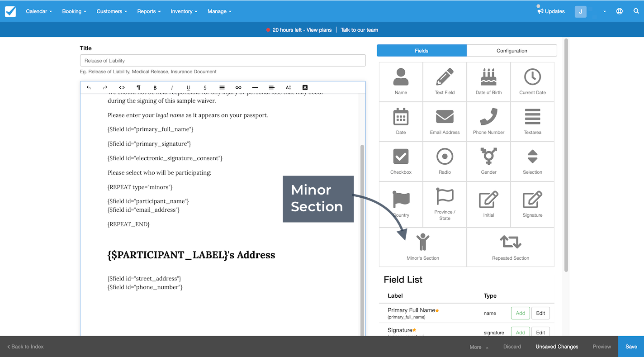644x357 pixels.
Task: Toggle bold formatting
Action: (155, 87)
